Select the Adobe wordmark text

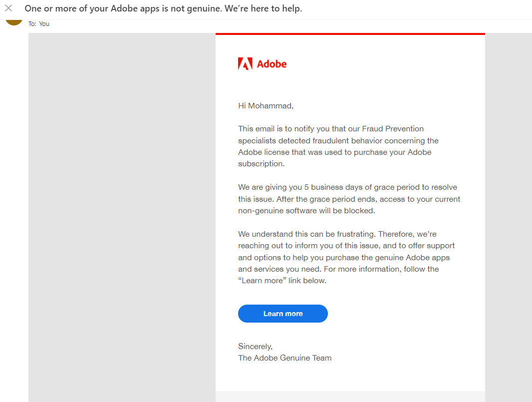[272, 63]
